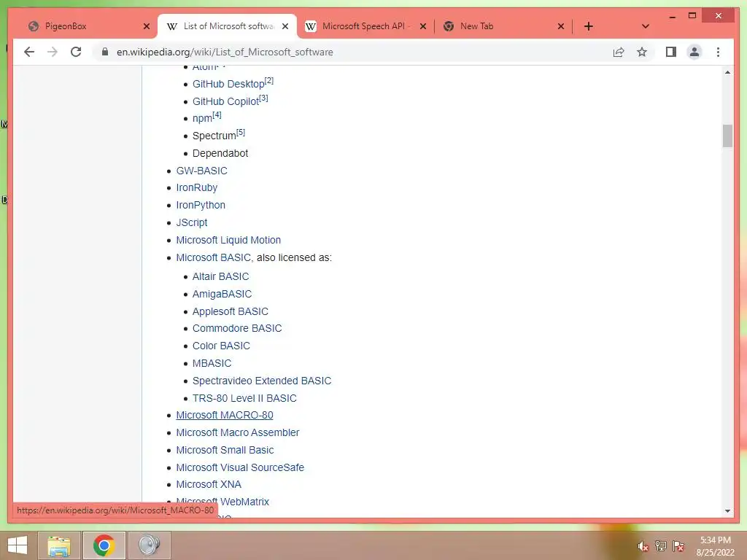Close the New Tab tab
Screen dimensions: 747x560
coord(561,26)
